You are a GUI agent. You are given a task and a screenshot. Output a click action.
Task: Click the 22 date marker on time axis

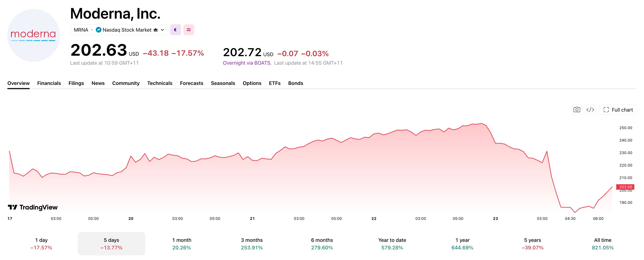coord(374,218)
